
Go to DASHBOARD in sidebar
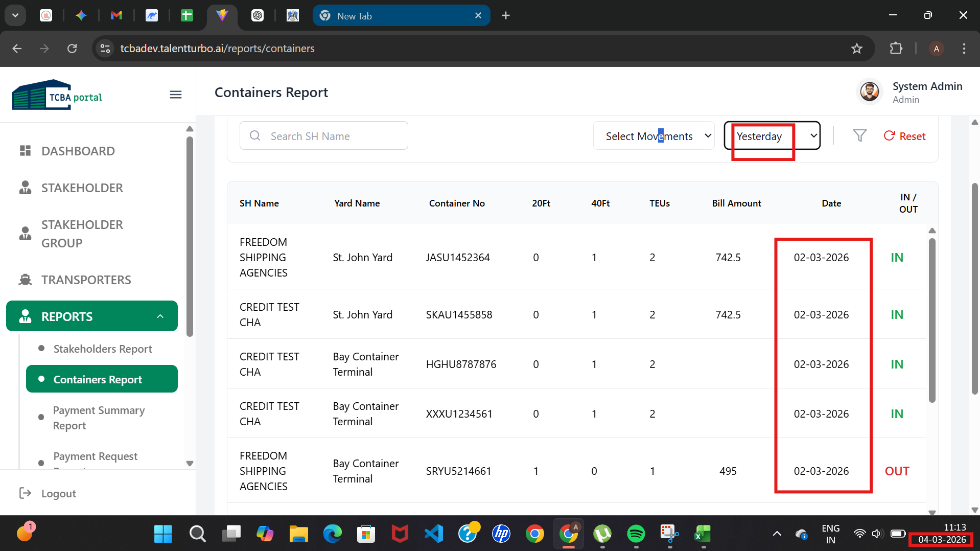[x=78, y=151]
